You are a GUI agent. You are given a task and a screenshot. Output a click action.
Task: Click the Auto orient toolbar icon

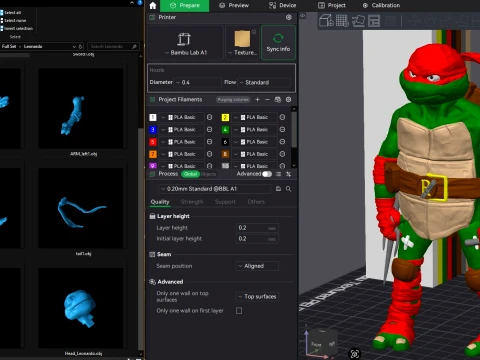click(x=358, y=21)
